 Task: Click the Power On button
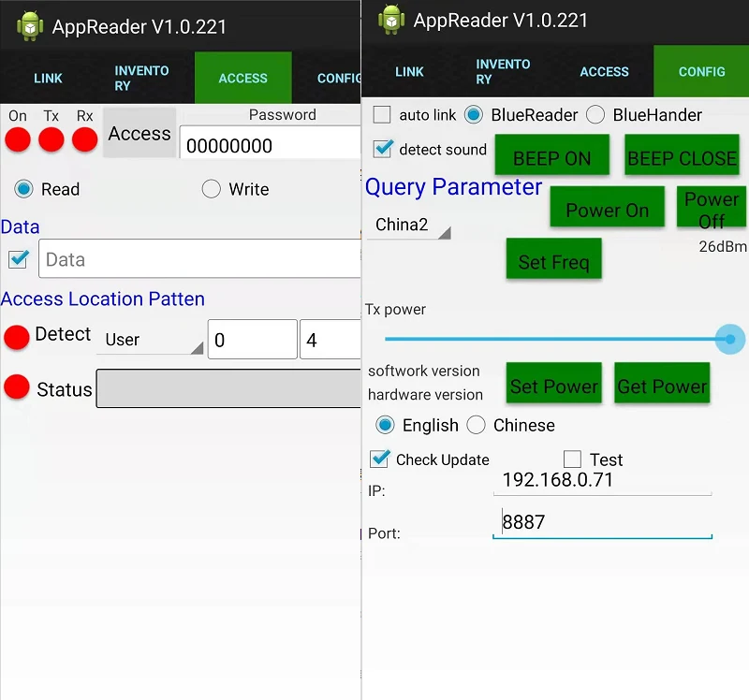click(607, 207)
